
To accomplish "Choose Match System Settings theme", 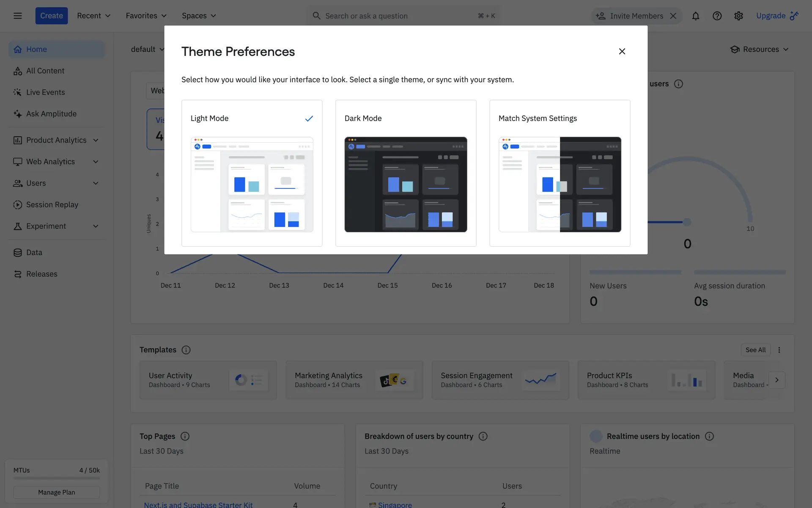I will coord(560,173).
